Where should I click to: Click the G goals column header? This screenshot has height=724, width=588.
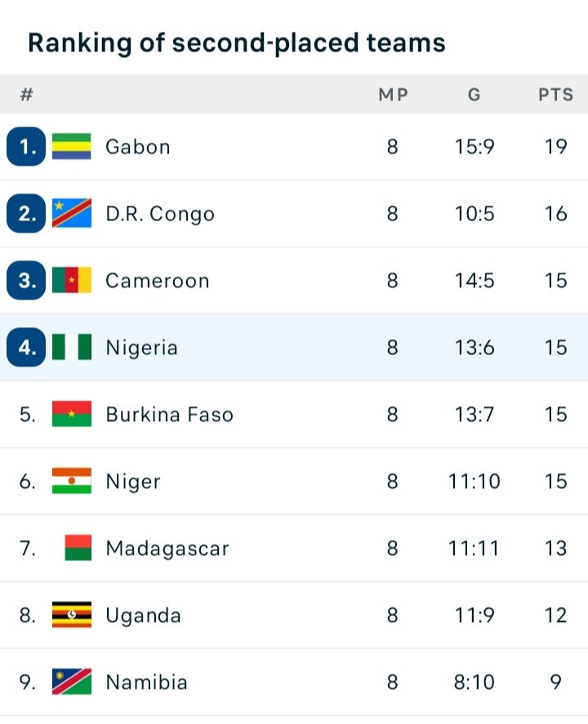474,95
